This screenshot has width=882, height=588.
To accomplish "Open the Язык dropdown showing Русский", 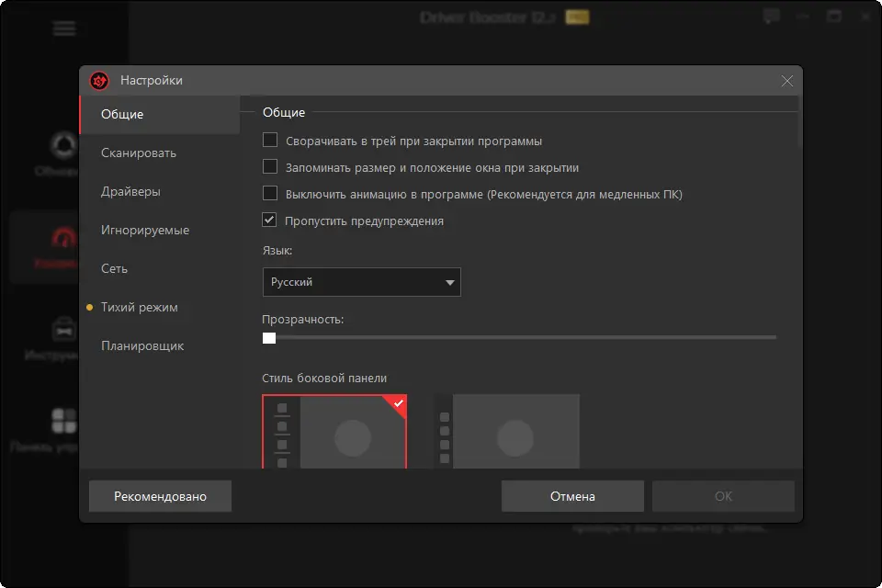I will click(x=362, y=282).
